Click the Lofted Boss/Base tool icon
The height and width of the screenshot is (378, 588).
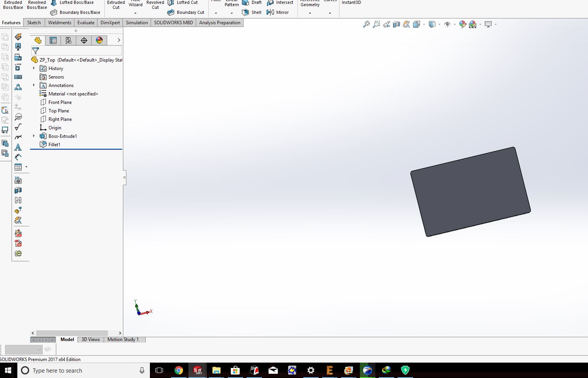54,3
